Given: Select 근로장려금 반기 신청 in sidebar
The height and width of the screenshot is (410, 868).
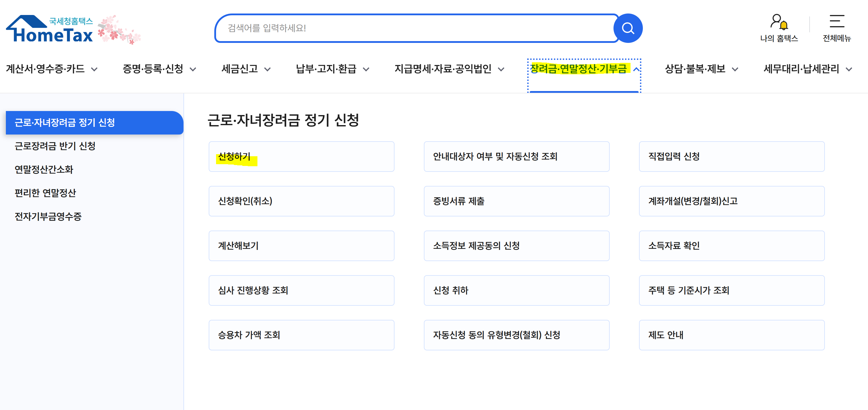Looking at the screenshot, I should coord(55,147).
